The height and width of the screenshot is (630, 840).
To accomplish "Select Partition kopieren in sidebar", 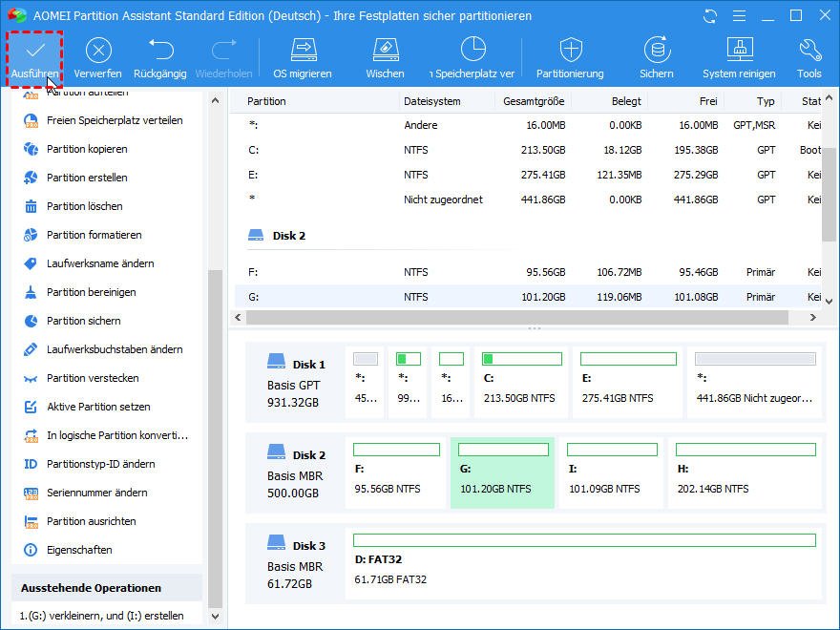I will [88, 149].
